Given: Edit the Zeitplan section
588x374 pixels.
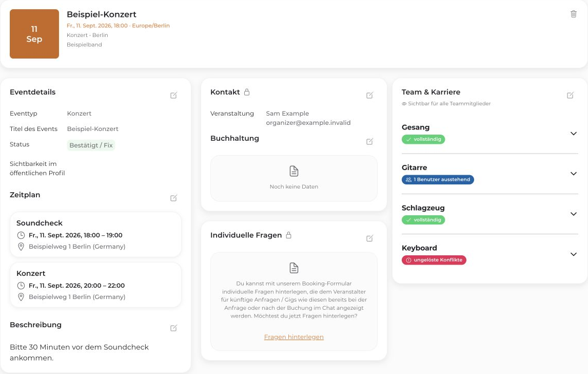Looking at the screenshot, I should tap(173, 198).
